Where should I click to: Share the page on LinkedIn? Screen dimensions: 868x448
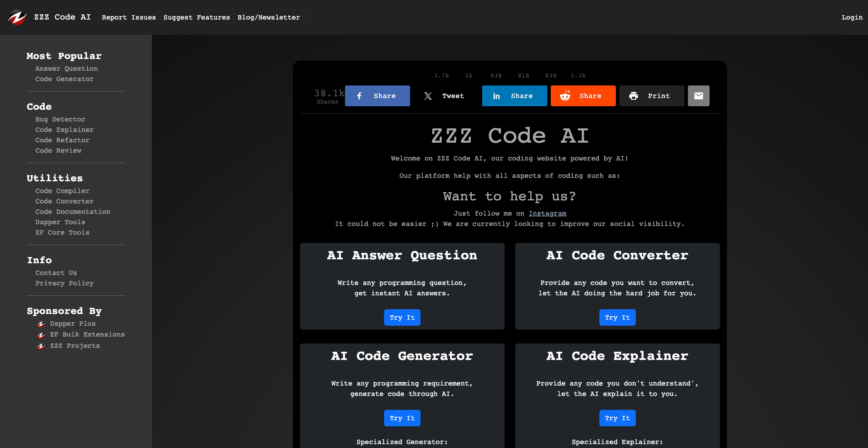[x=515, y=96]
